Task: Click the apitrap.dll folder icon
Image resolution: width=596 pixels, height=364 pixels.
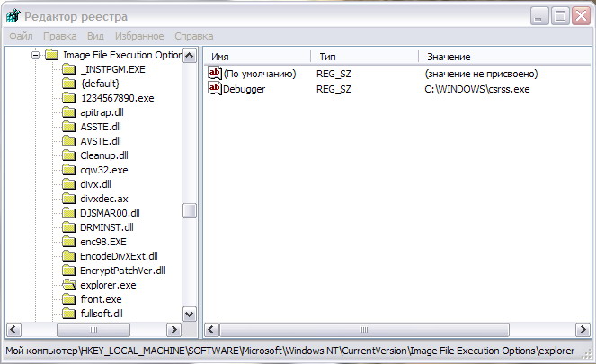Action: click(69, 112)
